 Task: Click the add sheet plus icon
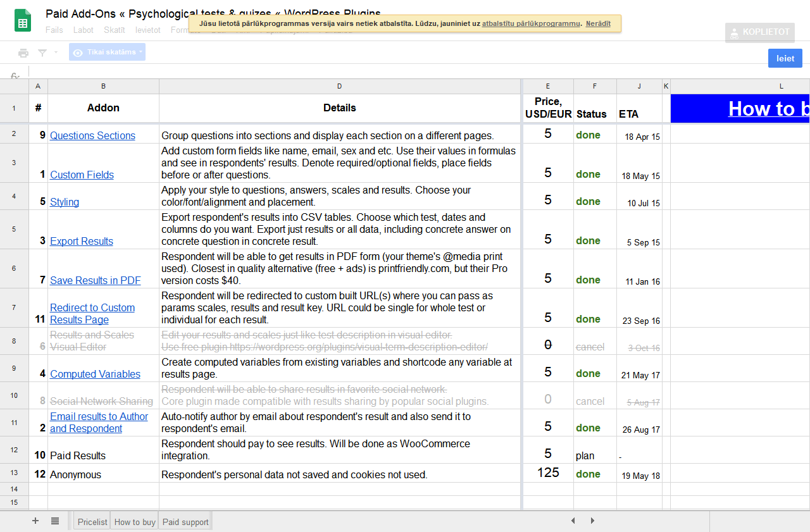coord(35,521)
